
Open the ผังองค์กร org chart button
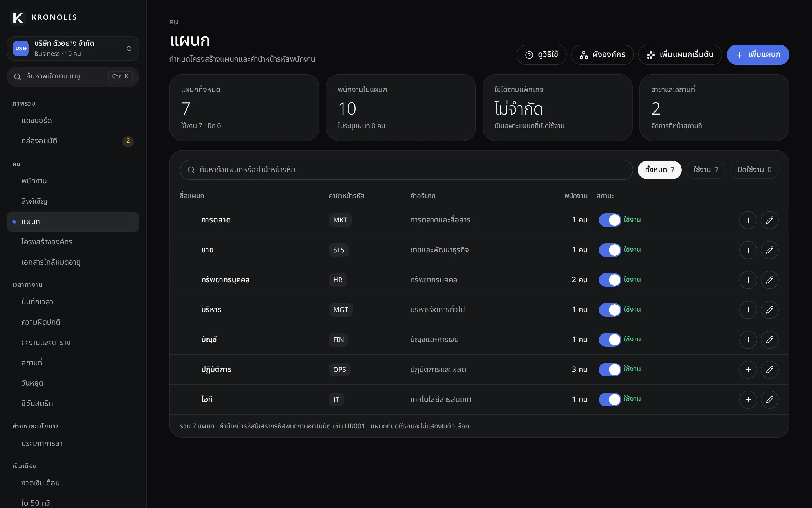pos(602,55)
